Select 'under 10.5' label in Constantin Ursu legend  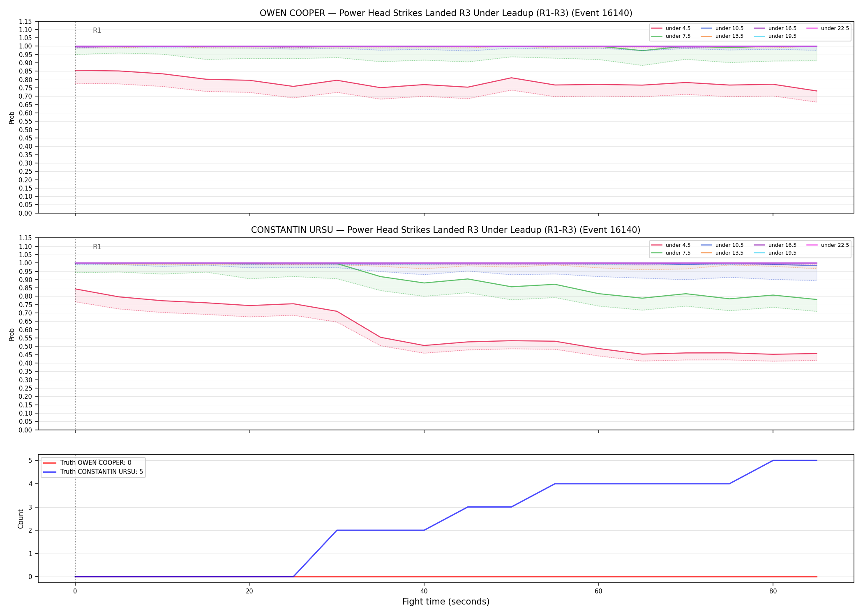click(x=729, y=245)
